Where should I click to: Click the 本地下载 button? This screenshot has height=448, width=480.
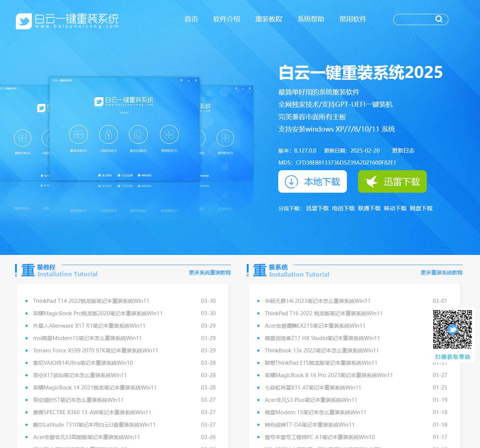pyautogui.click(x=312, y=181)
